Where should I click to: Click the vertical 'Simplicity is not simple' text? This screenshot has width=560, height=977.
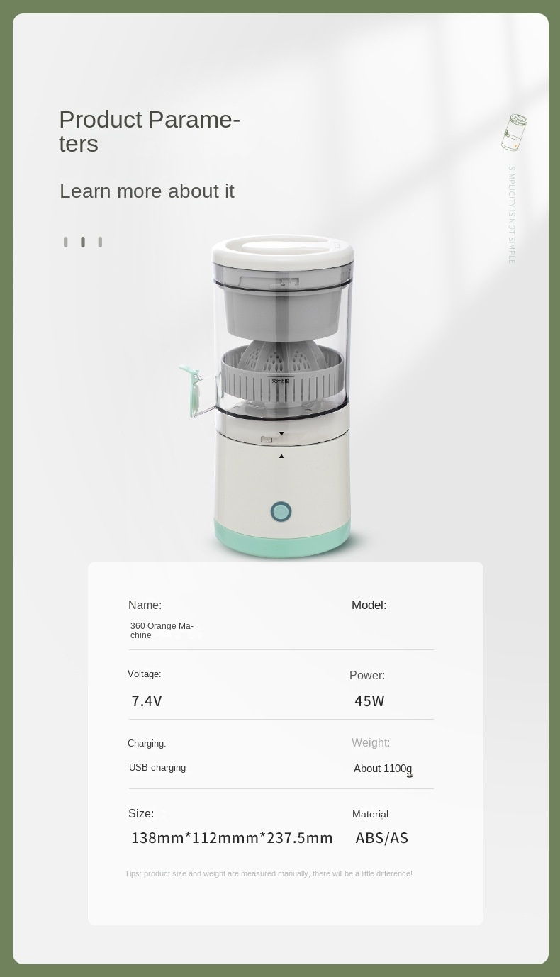(511, 215)
